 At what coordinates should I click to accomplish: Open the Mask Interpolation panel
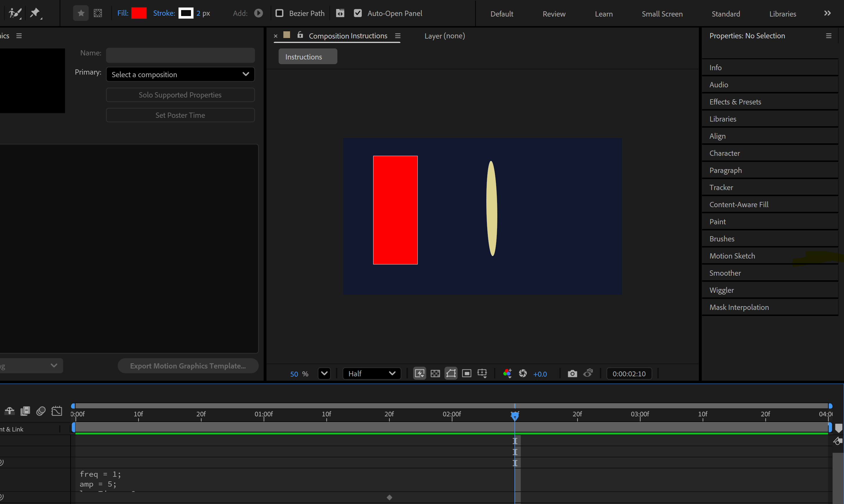[770, 307]
